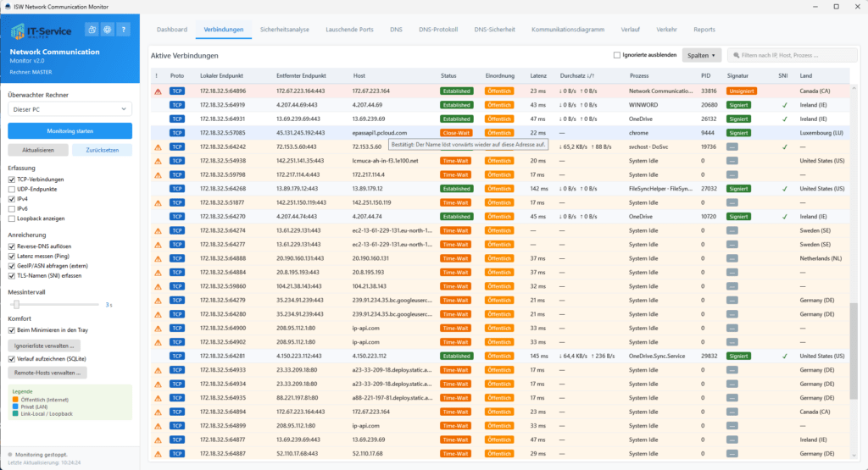This screenshot has width=868, height=470.
Task: Click Ignorierliste verwalten button
Action: [44, 346]
